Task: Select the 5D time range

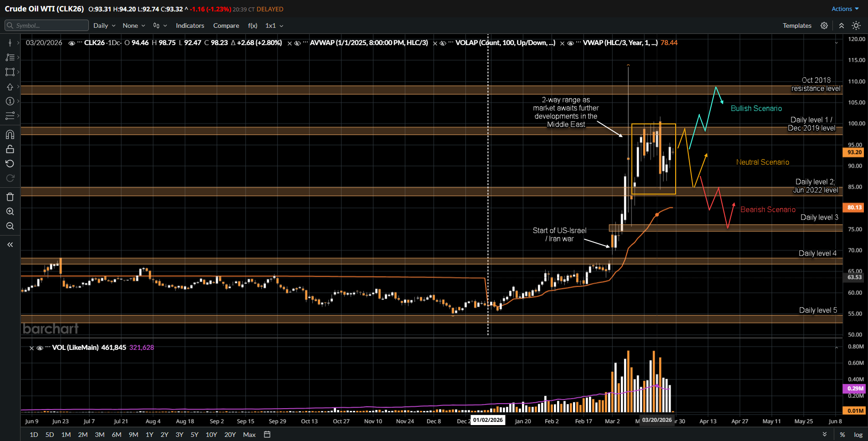Action: pyautogui.click(x=50, y=435)
